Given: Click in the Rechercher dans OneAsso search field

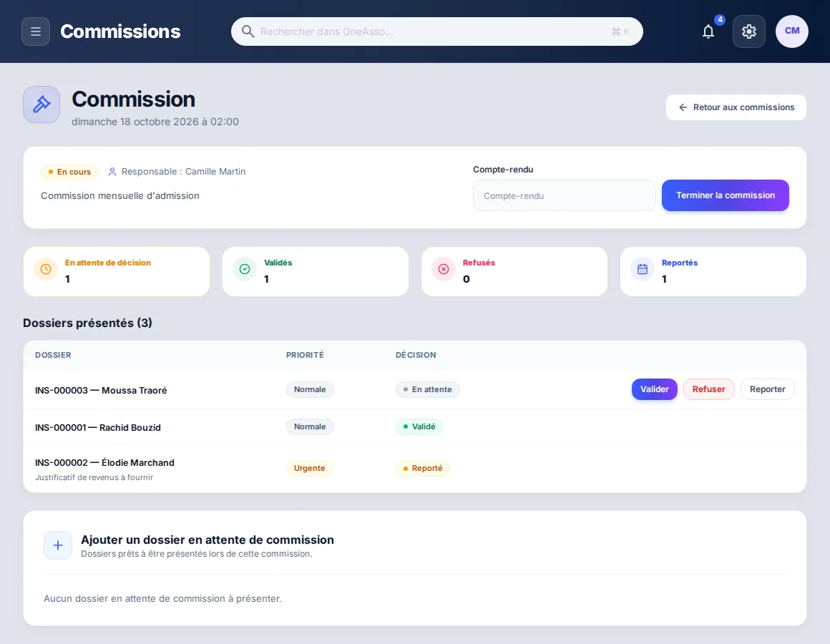Looking at the screenshot, I should (436, 31).
